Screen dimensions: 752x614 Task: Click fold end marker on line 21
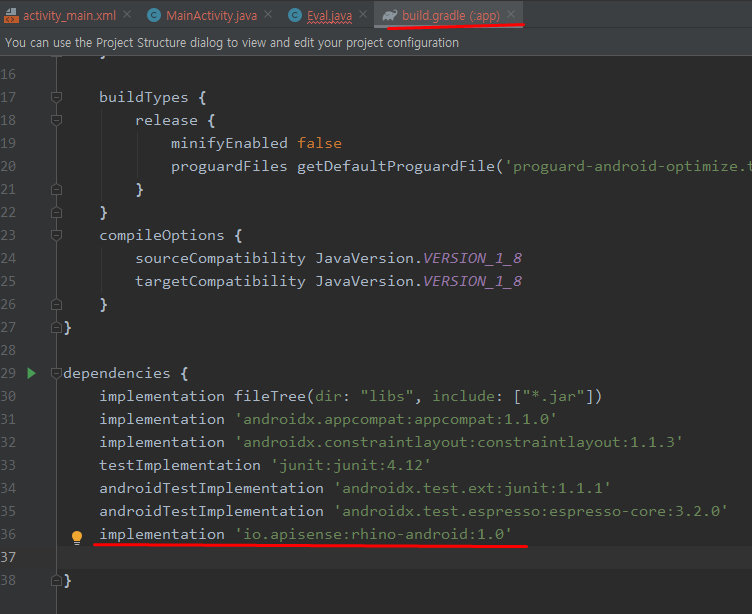(x=56, y=189)
